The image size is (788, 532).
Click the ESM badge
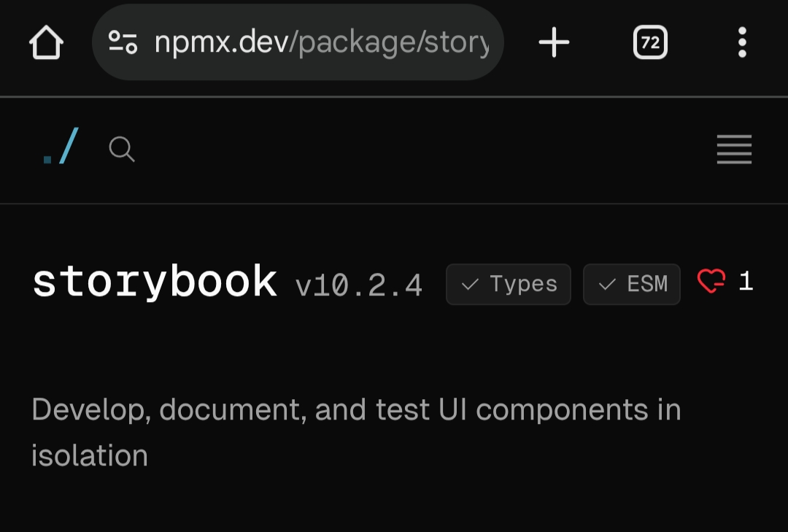632,284
